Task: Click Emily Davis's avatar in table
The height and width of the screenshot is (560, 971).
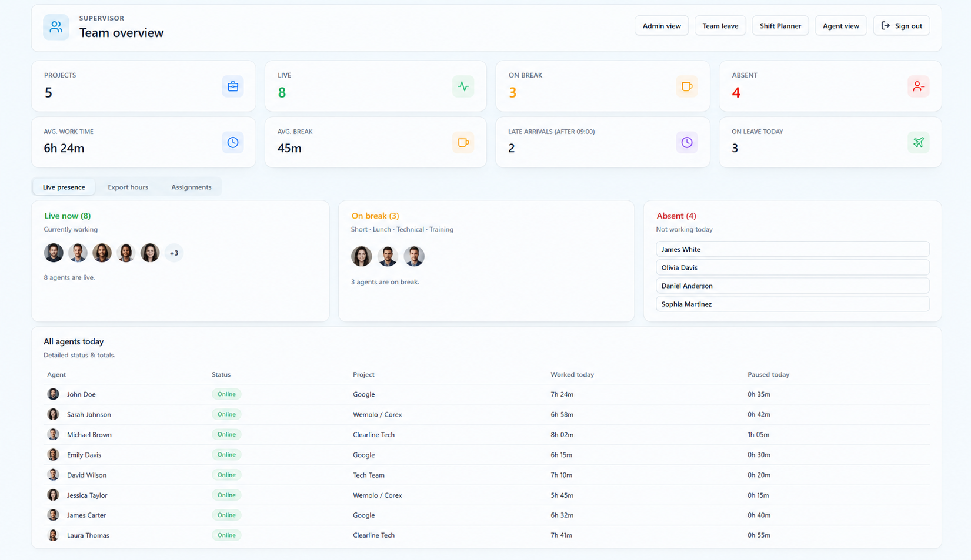Action: (53, 455)
